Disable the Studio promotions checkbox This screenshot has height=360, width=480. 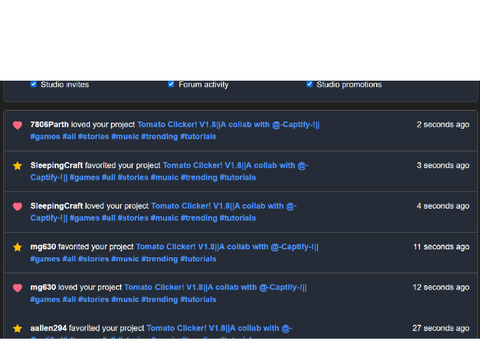(309, 84)
